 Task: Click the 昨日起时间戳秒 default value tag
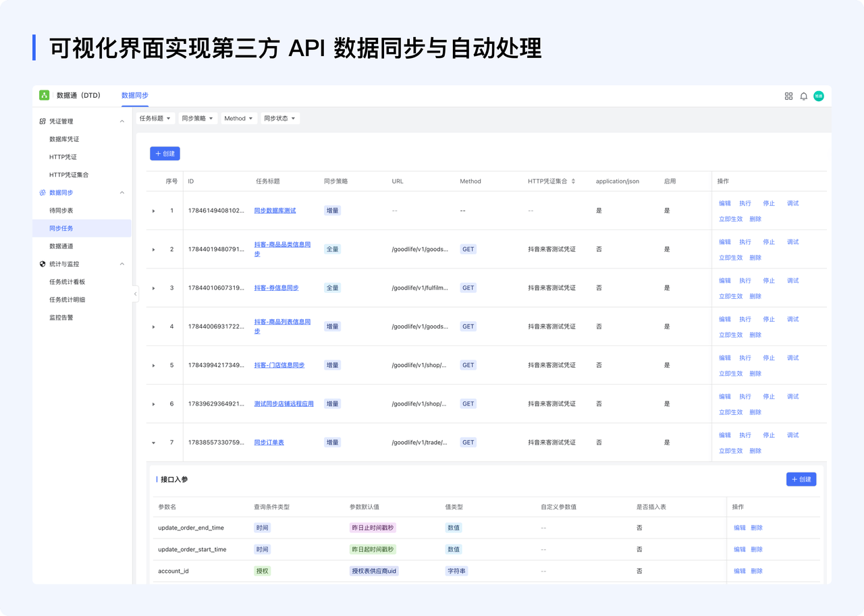pyautogui.click(x=373, y=549)
